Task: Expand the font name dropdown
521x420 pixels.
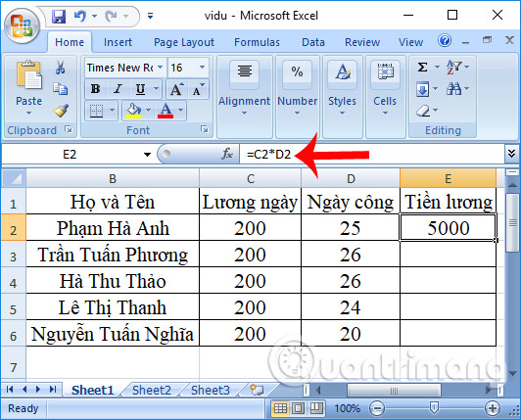Action: pos(161,68)
